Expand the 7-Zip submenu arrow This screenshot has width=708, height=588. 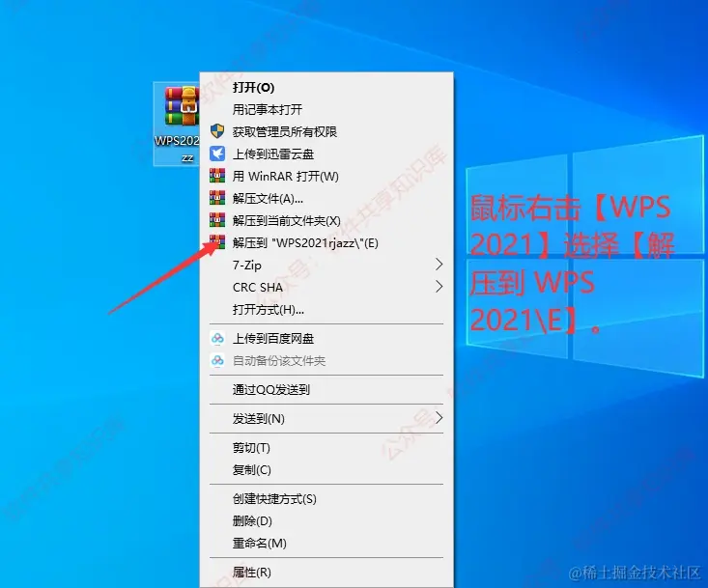(439, 265)
